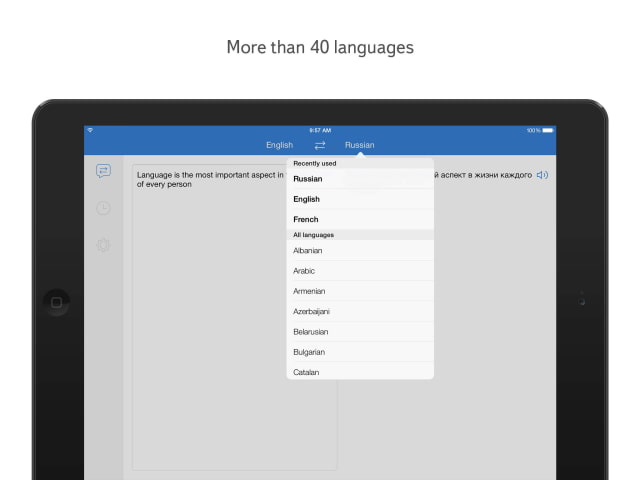640x480 pixels.
Task: Choose Arabic from all languages
Action: click(x=360, y=271)
